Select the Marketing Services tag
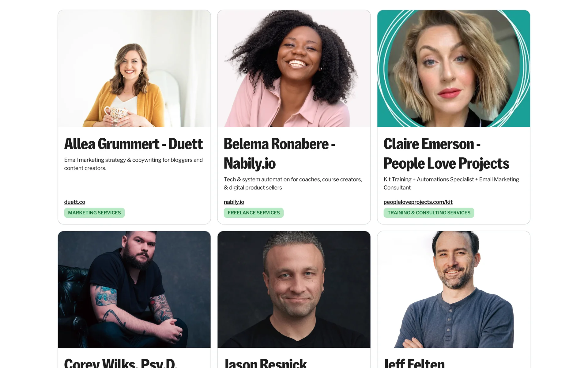The height and width of the screenshot is (368, 588). 94,213
